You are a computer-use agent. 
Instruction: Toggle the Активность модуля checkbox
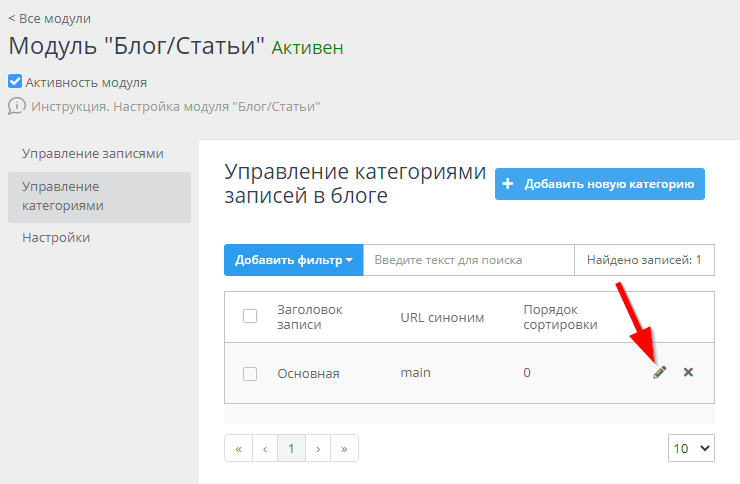coord(15,82)
